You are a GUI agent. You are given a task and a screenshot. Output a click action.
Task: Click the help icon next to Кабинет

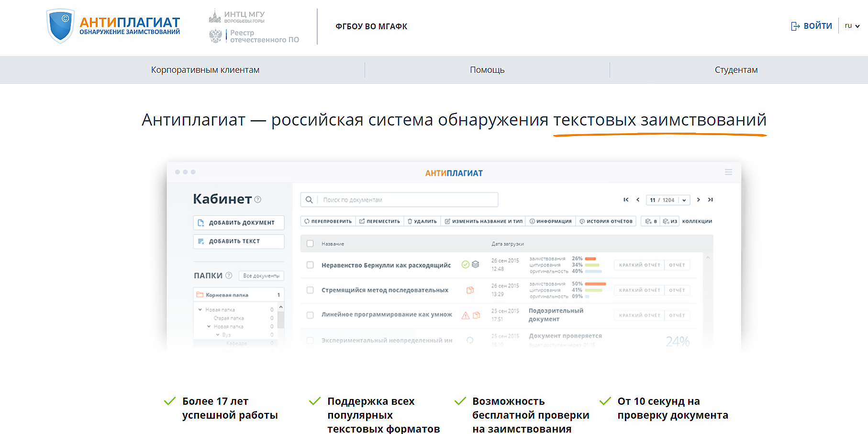point(258,199)
